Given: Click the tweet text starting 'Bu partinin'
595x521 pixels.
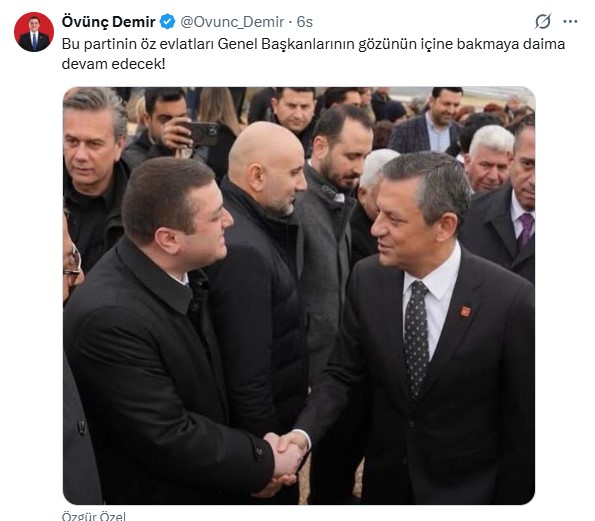Looking at the screenshot, I should click(313, 54).
